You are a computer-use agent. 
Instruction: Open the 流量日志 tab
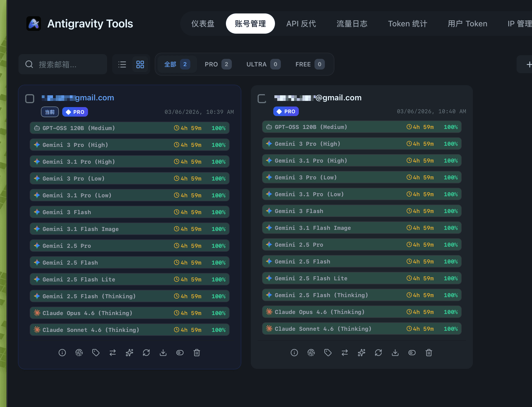(352, 24)
